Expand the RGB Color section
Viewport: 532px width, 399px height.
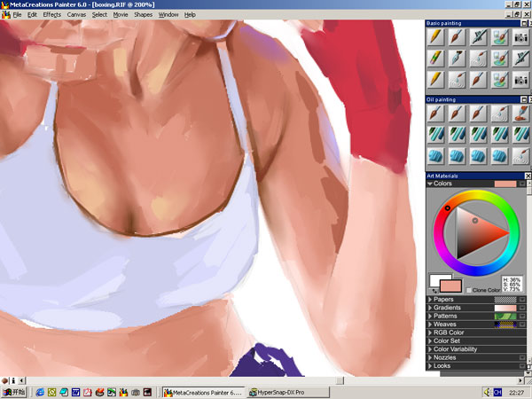tap(430, 332)
